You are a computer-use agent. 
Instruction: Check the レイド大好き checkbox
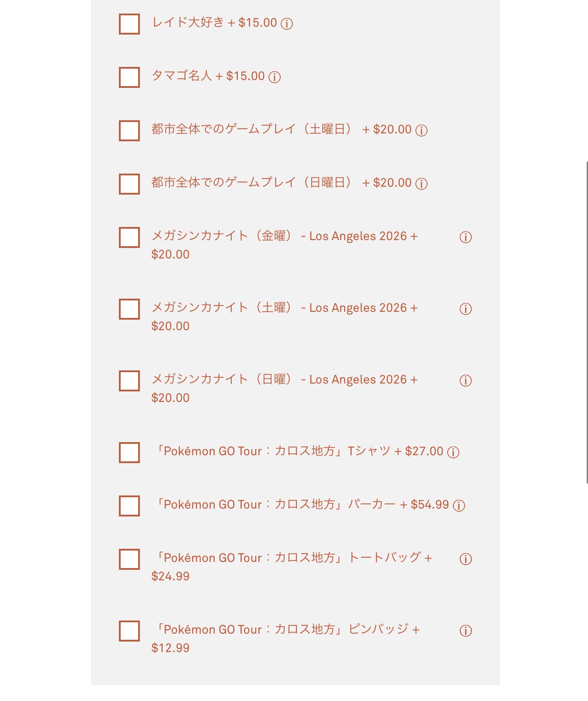[129, 24]
